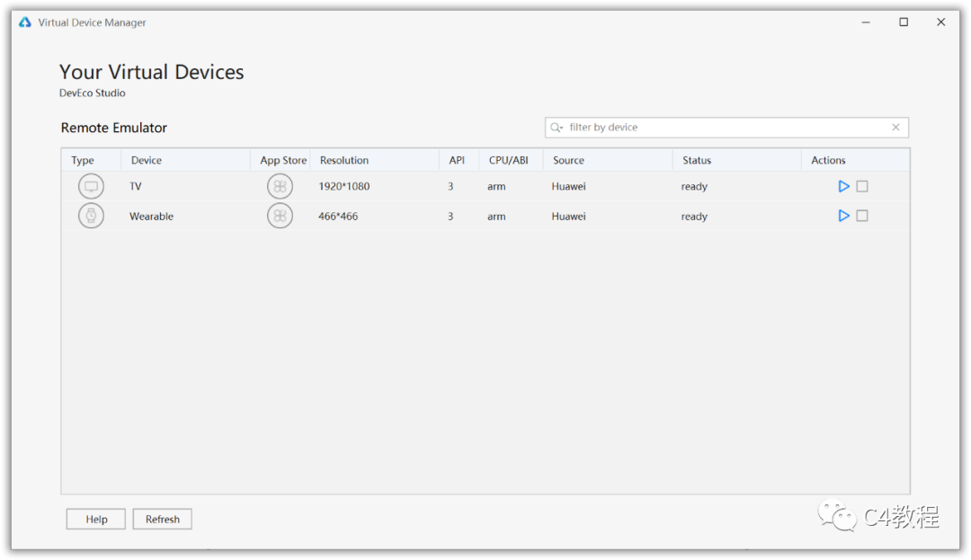
Task: Click the 466*466 resolution value
Action: (x=338, y=216)
